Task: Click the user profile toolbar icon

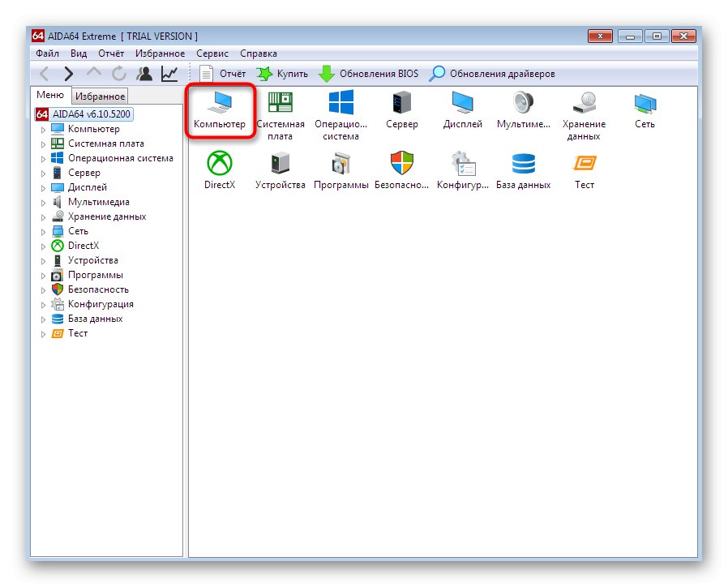Action: [144, 73]
